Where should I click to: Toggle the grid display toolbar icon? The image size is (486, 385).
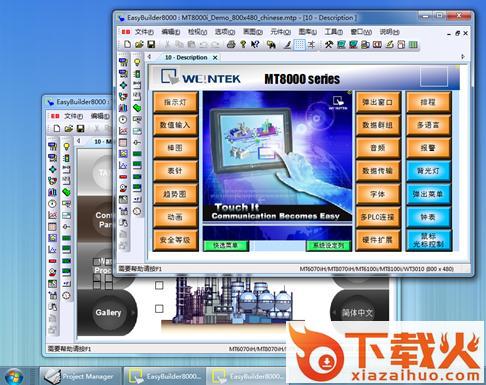coord(299,45)
